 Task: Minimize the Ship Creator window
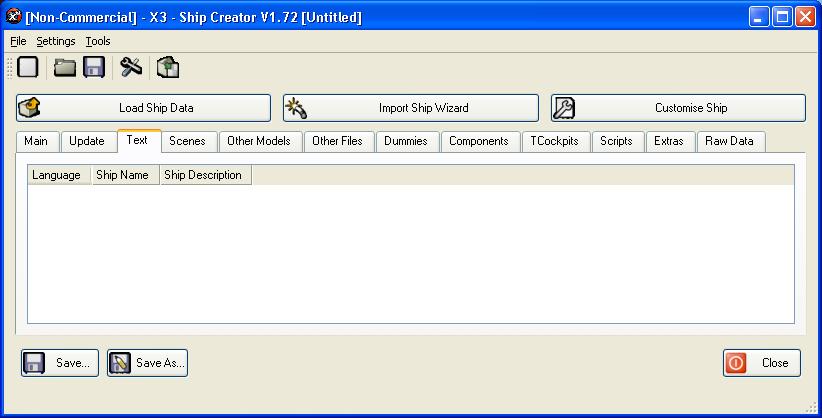tap(759, 17)
